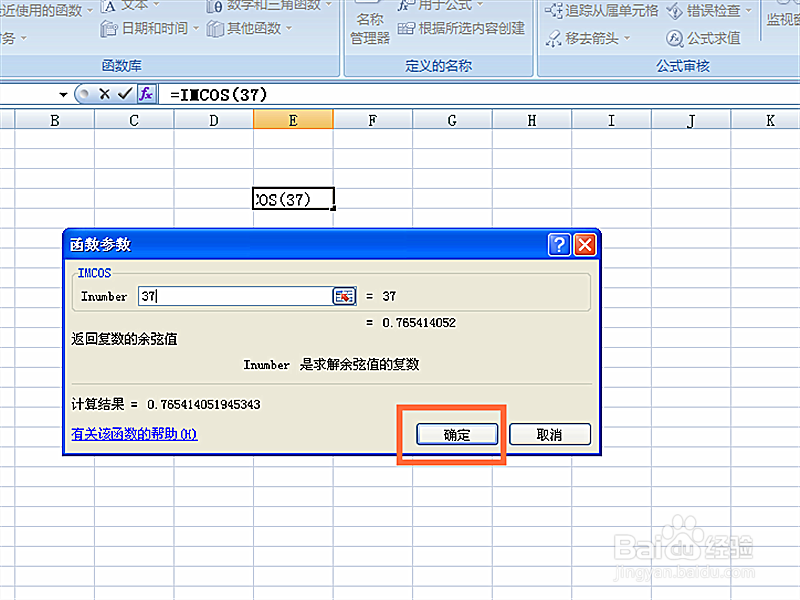The height and width of the screenshot is (600, 800).
Task: Click the 公式审核 group label
Action: (x=683, y=66)
